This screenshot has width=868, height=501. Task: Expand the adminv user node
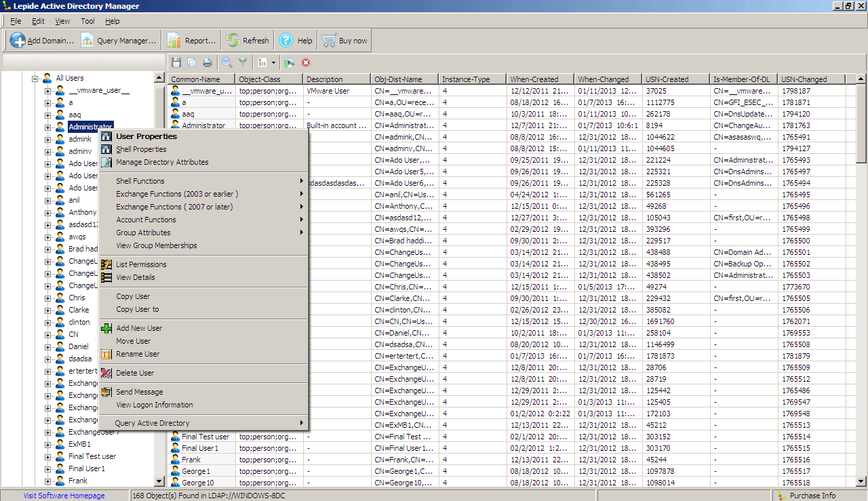point(48,151)
